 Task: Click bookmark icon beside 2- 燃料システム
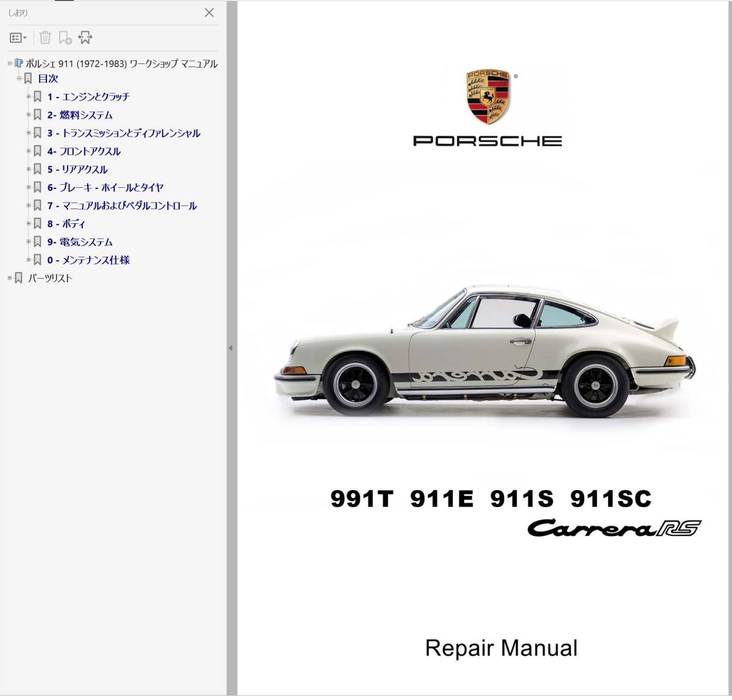click(x=38, y=115)
